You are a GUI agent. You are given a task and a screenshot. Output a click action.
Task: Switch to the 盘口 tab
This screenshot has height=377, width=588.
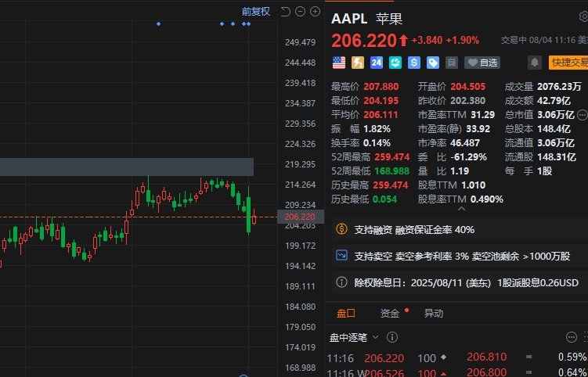[346, 314]
